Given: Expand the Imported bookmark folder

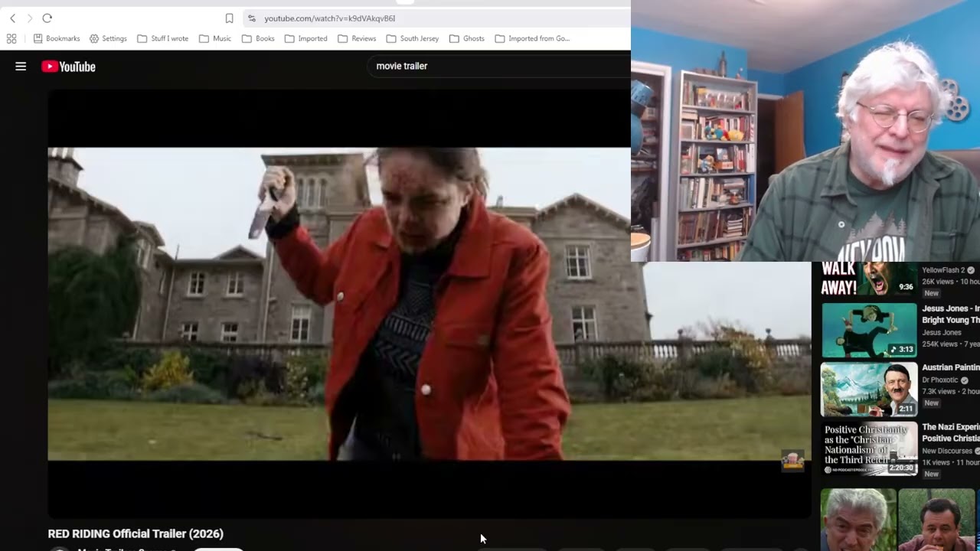Looking at the screenshot, I should pos(305,38).
